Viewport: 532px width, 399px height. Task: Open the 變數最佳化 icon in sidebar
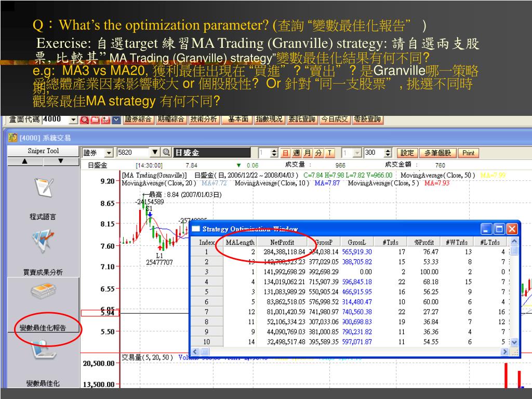tap(44, 350)
